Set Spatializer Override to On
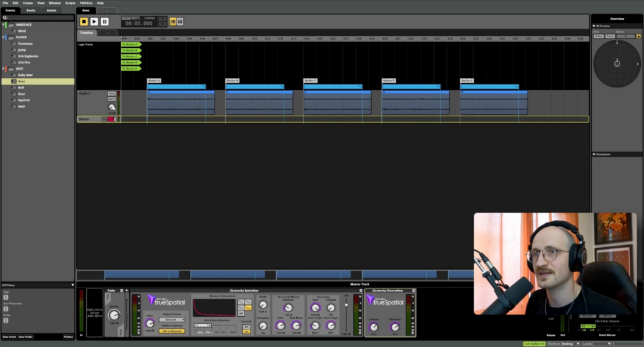The height and width of the screenshot is (347, 644). coord(247,331)
